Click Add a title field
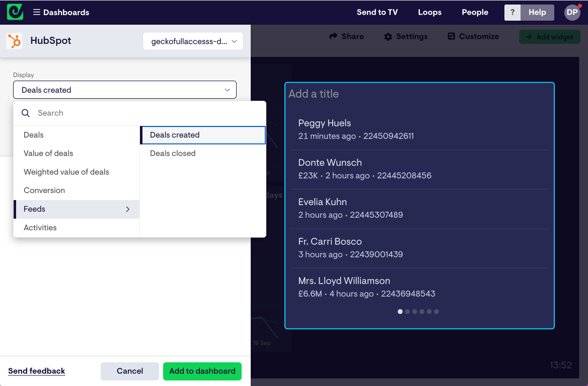 (x=314, y=94)
